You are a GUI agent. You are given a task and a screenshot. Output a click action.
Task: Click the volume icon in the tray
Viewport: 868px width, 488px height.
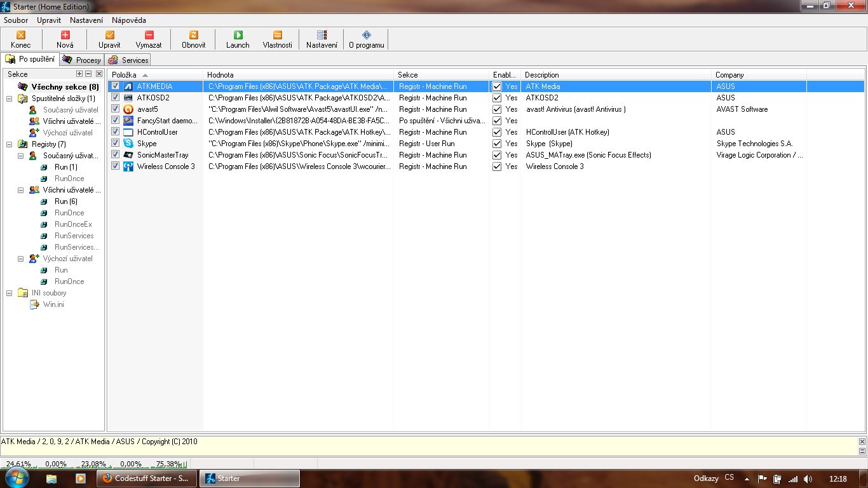pyautogui.click(x=808, y=479)
